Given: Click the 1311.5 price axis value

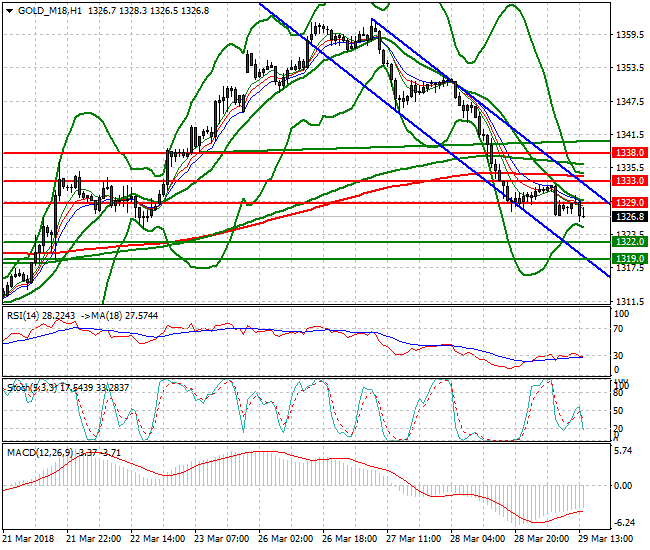Looking at the screenshot, I should [x=630, y=301].
